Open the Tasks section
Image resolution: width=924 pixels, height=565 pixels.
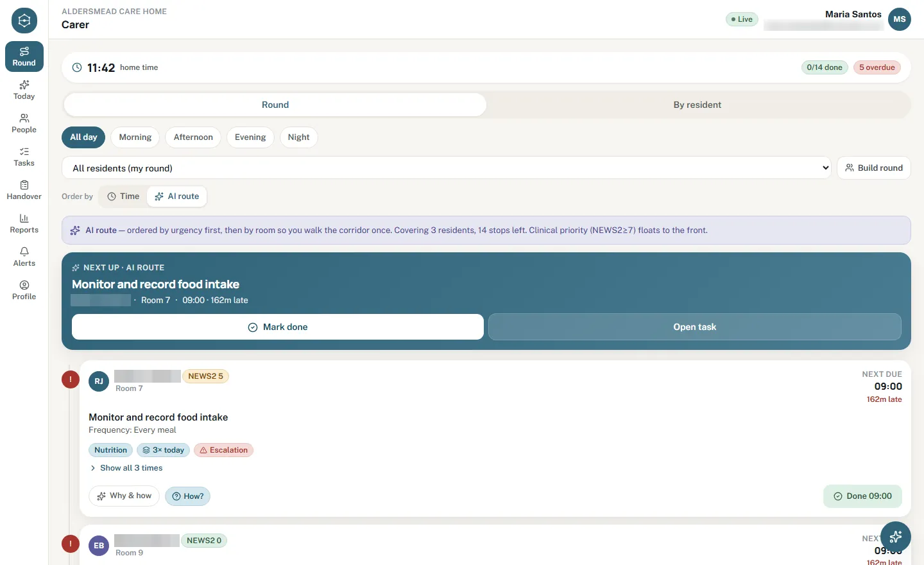coord(24,157)
